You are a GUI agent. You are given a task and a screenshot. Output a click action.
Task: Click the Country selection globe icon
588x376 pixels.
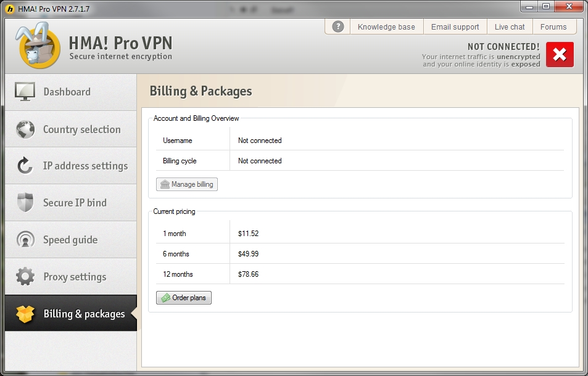click(25, 129)
